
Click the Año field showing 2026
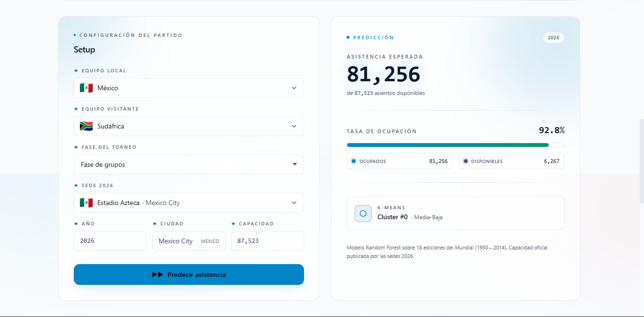point(110,241)
